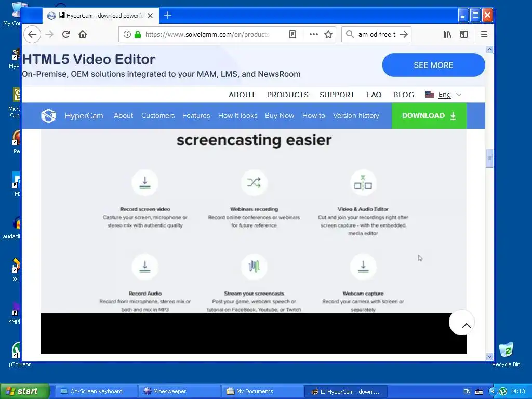532x399 pixels.
Task: Open Version history nav link
Action: (356, 116)
